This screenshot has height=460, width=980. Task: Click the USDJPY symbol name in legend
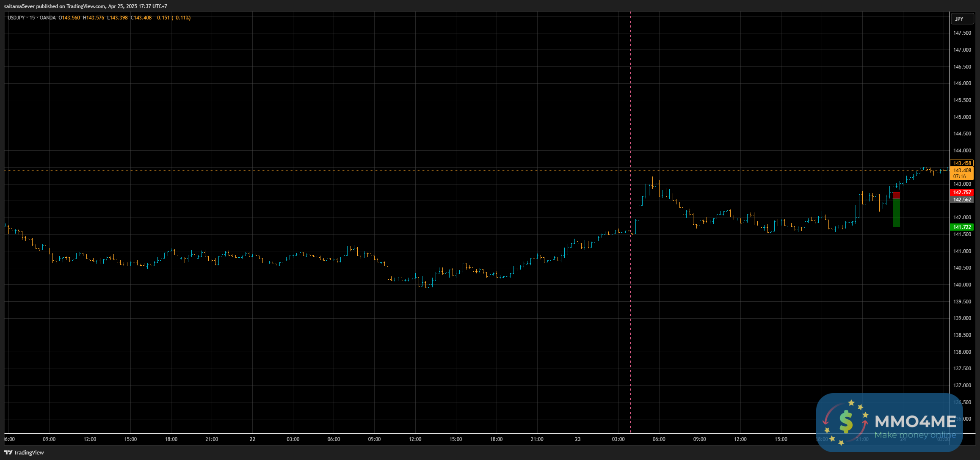(16, 18)
